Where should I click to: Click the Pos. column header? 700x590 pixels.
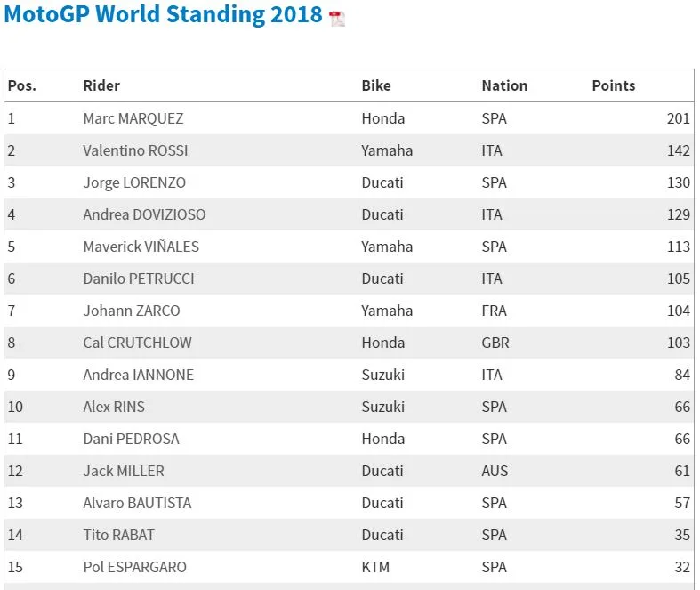(x=22, y=85)
